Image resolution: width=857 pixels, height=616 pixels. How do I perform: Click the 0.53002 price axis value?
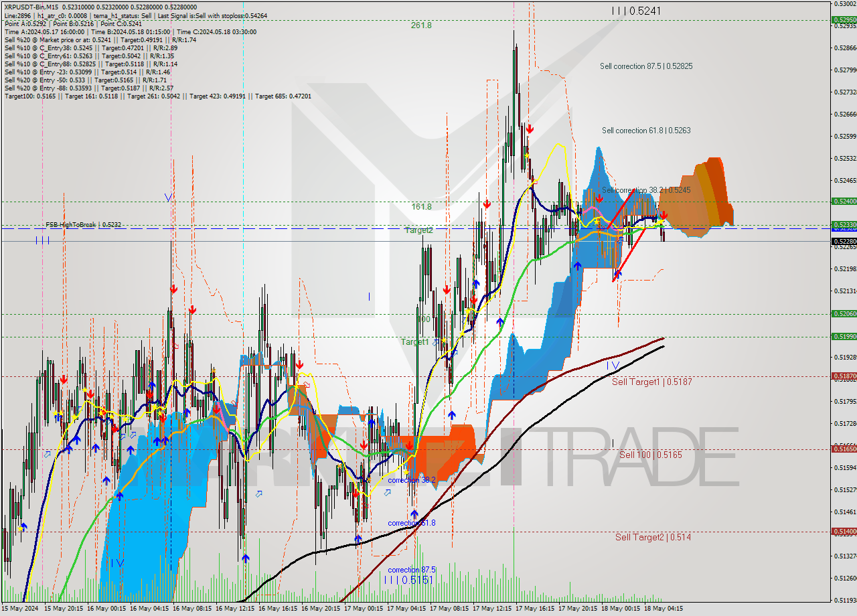coord(845,4)
